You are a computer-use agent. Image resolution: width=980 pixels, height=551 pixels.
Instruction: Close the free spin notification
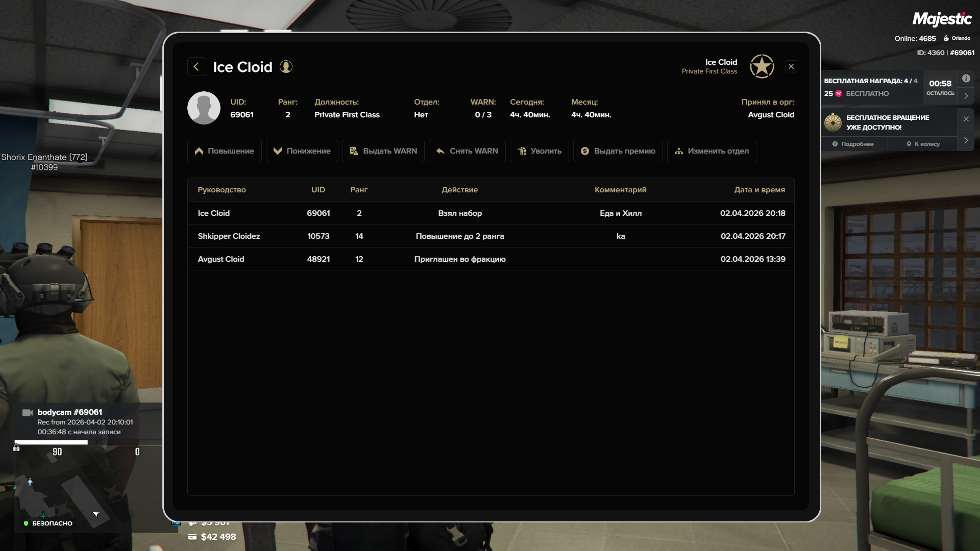[966, 119]
